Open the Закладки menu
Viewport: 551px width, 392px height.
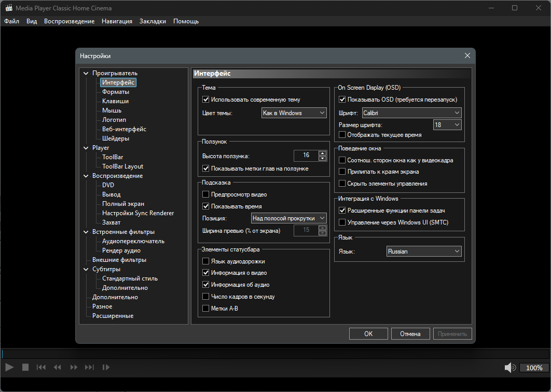point(153,21)
